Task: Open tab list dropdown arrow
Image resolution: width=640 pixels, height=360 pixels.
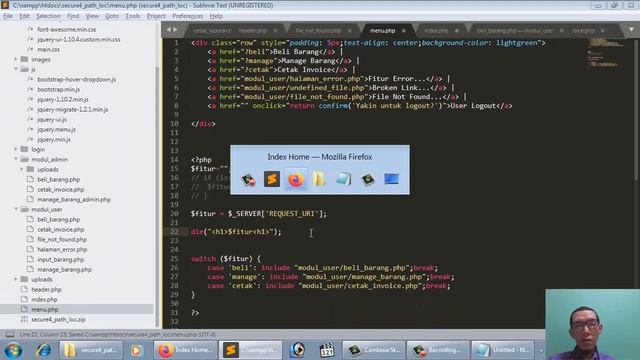Action: pyautogui.click(x=631, y=29)
